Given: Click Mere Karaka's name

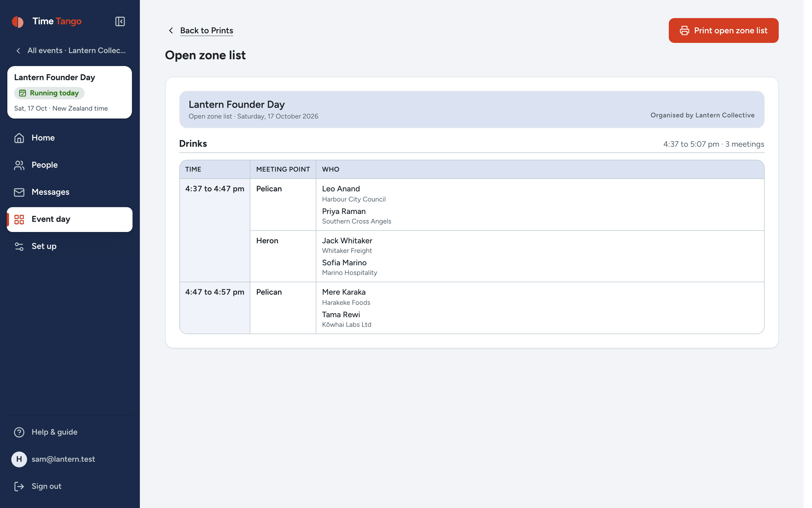Looking at the screenshot, I should [x=344, y=292].
